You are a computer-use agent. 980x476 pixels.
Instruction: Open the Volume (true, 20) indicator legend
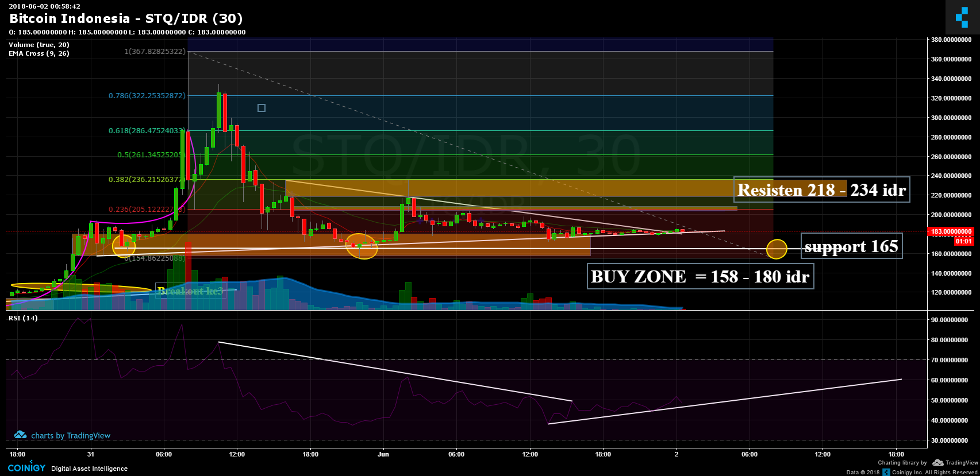click(x=39, y=45)
